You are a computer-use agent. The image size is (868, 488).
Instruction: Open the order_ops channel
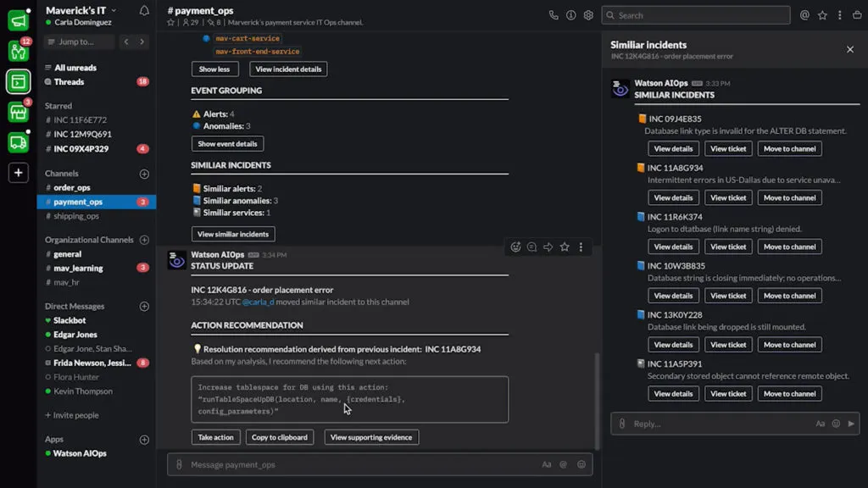click(71, 187)
